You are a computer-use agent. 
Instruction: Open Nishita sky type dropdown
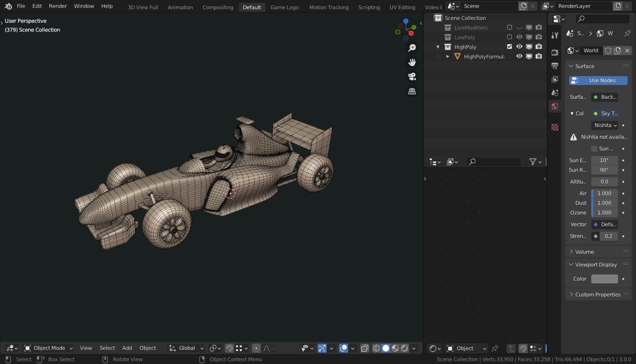click(x=605, y=125)
